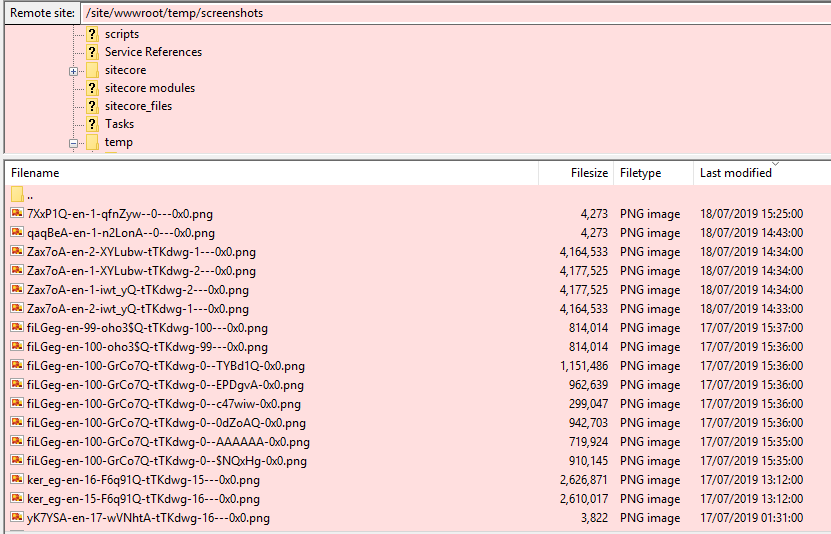Click PNG icon of yK7YSA-en-17-wVNhtA file
This screenshot has width=831, height=534.
coord(17,518)
